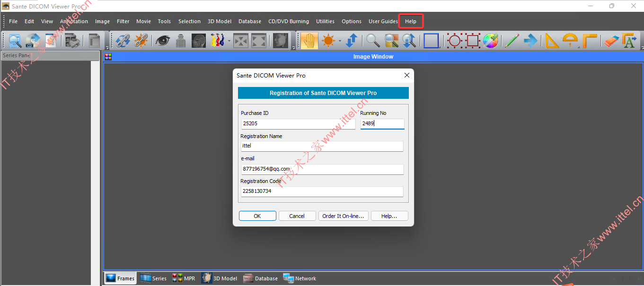Viewport: 644px width, 286px height.
Task: Select the plain magnifier zoom tool
Action: (x=373, y=41)
